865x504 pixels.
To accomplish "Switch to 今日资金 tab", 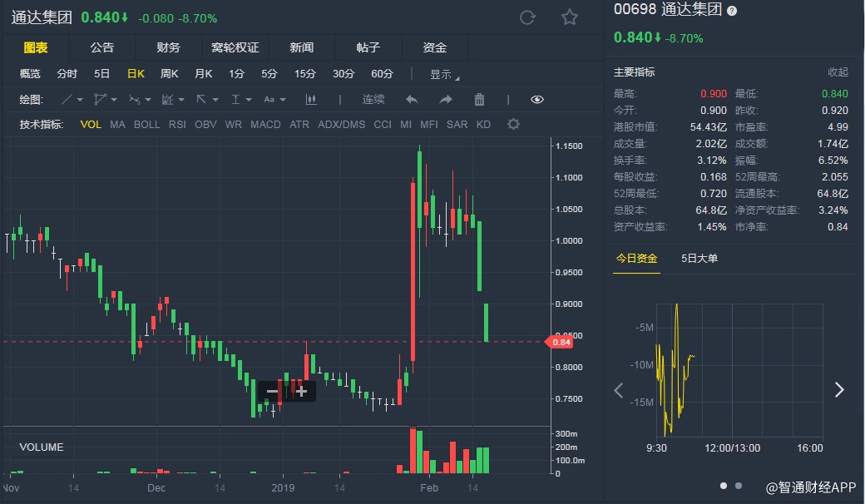I will (636, 259).
